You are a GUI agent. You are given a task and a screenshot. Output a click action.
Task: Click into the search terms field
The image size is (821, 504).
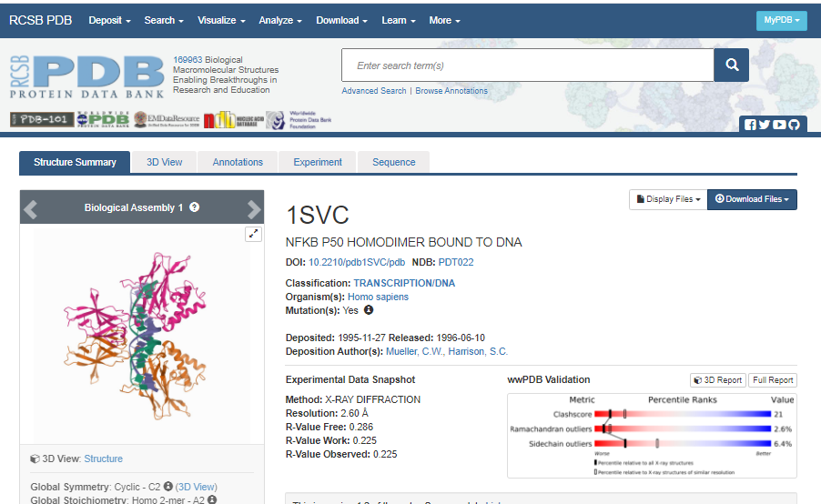[528, 66]
